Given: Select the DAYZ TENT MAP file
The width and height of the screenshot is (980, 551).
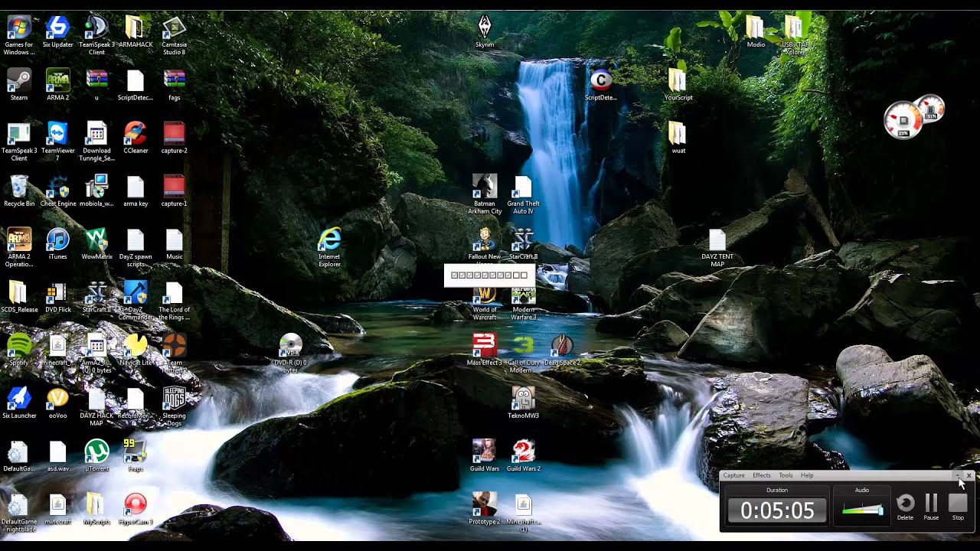Looking at the screenshot, I should [x=717, y=246].
